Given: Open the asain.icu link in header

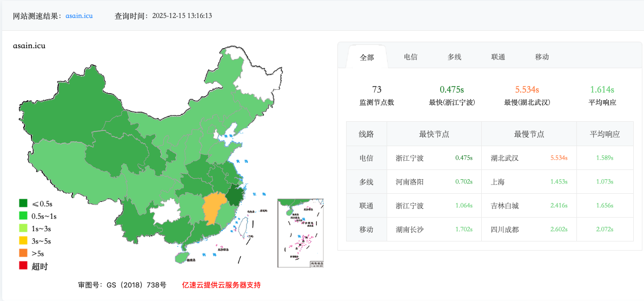Looking at the screenshot, I should (79, 16).
